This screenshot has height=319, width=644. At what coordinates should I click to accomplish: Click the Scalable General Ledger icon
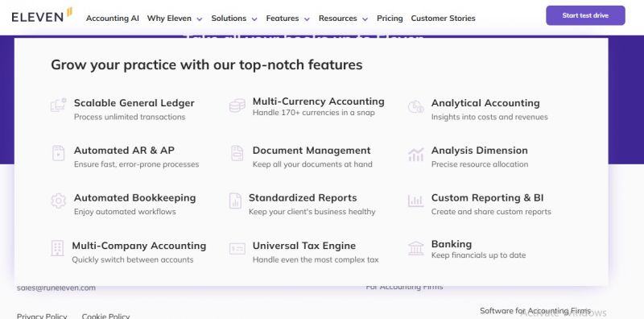coord(58,106)
